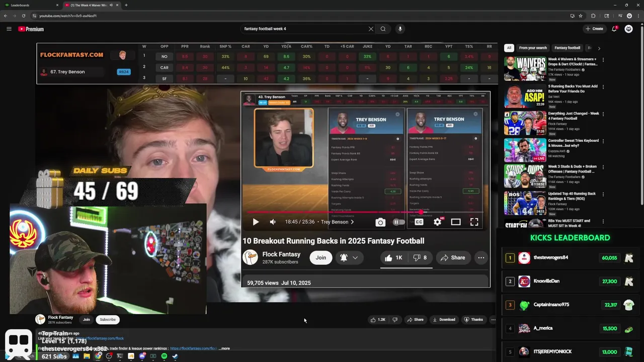Viewport: 644px width, 362px height.
Task: Switch to theater mode
Action: click(x=456, y=222)
